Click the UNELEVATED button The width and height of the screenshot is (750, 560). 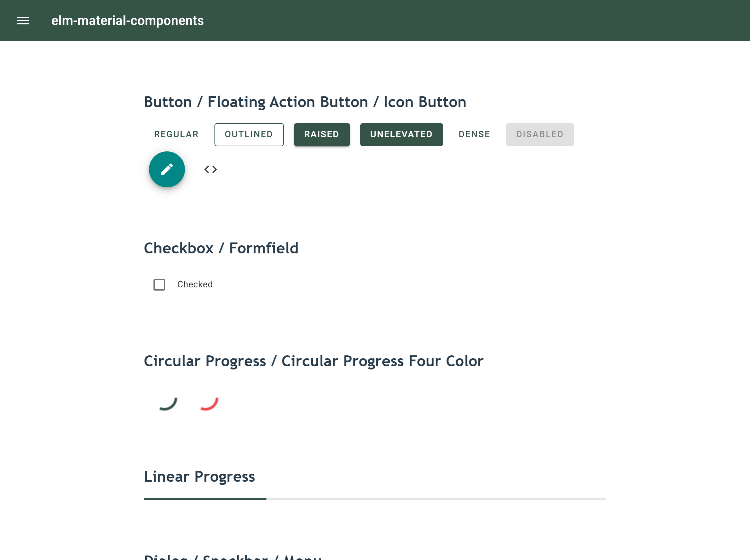(401, 134)
